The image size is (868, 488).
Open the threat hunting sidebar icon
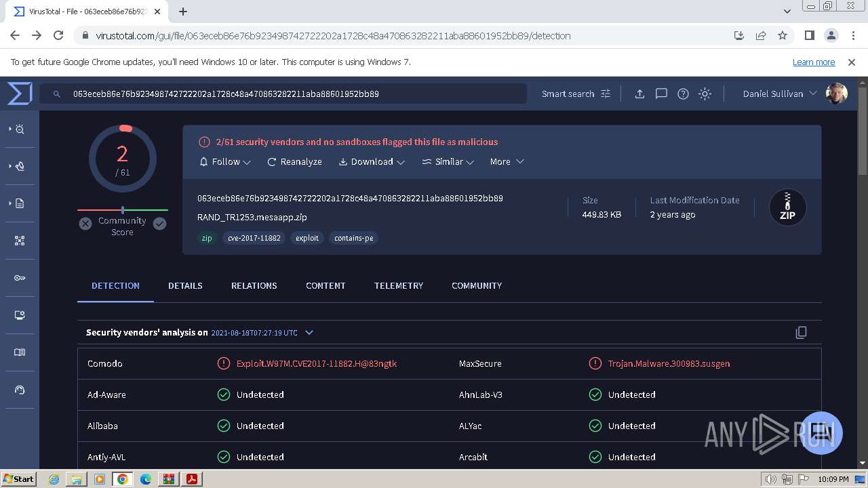pyautogui.click(x=19, y=129)
